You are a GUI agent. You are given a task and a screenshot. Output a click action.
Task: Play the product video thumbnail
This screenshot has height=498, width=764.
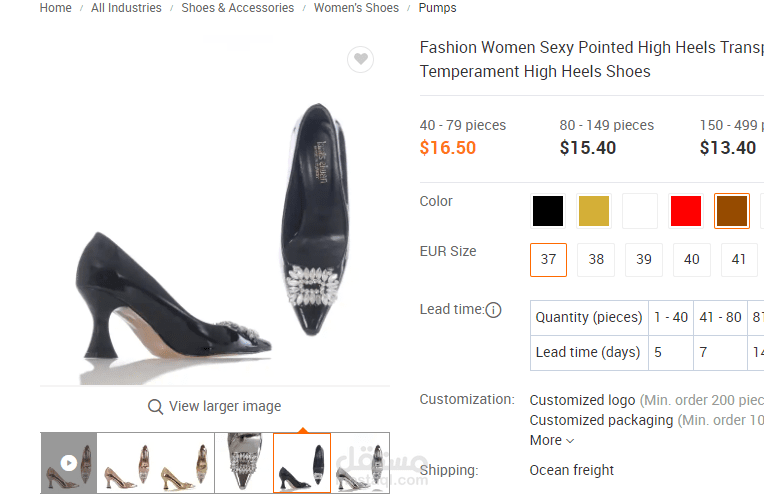(68, 463)
